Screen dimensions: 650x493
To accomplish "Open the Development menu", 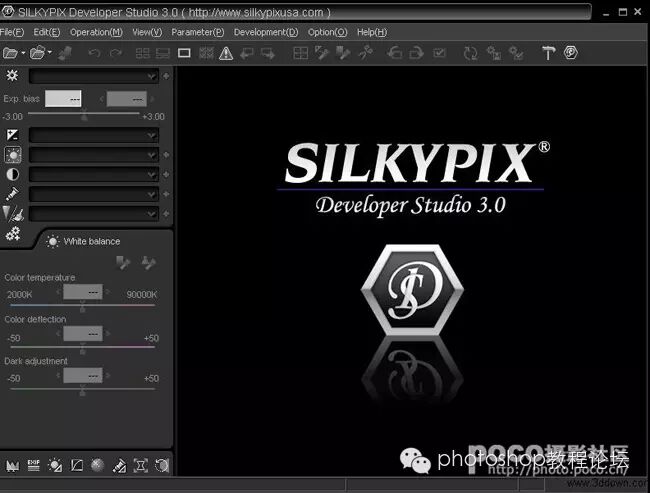I will tap(266, 32).
